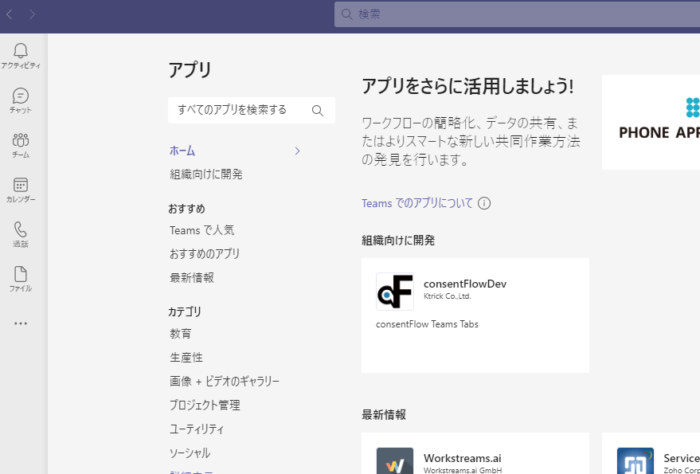The height and width of the screenshot is (474, 700).
Task: Click the top search bar magnifier icon
Action: click(x=347, y=14)
